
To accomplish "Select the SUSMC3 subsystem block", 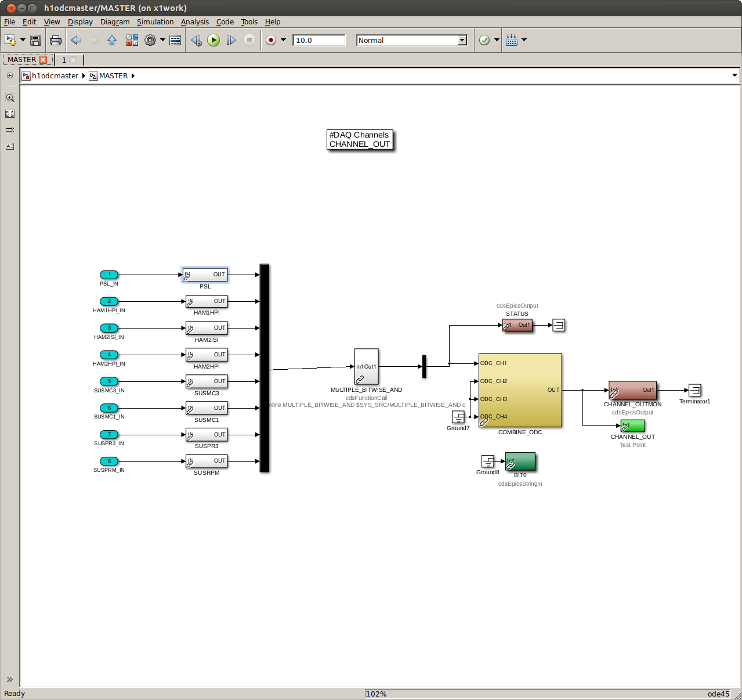I will 207,381.
